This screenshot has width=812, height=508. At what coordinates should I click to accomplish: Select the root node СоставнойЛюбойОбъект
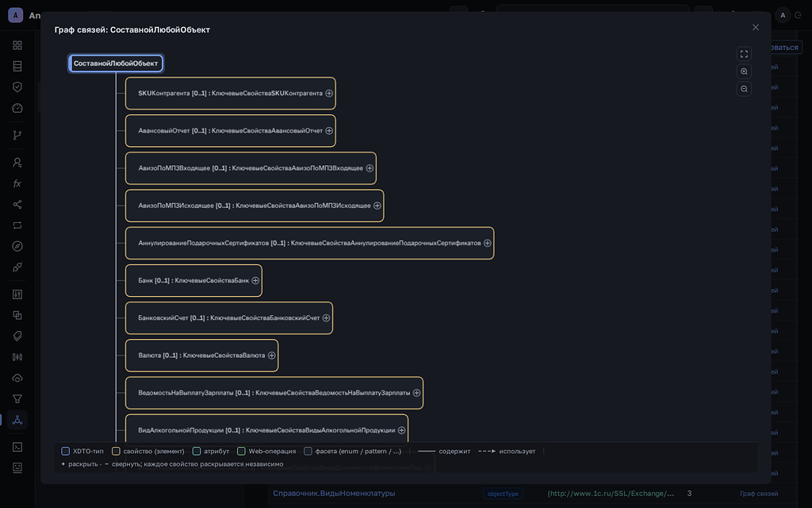(x=116, y=63)
